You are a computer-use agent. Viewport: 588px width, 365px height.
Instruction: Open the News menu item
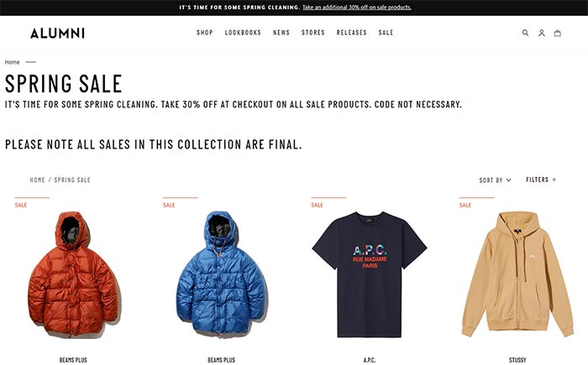[281, 33]
